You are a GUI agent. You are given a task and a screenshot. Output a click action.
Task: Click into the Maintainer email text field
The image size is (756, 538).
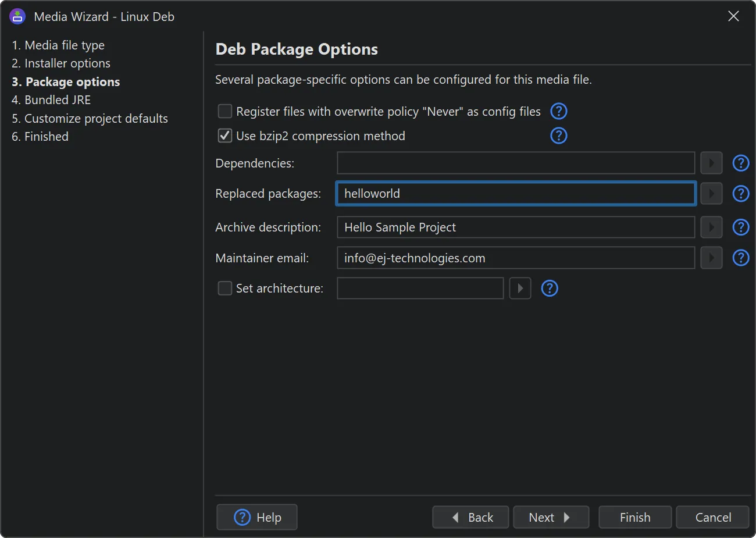click(x=515, y=258)
